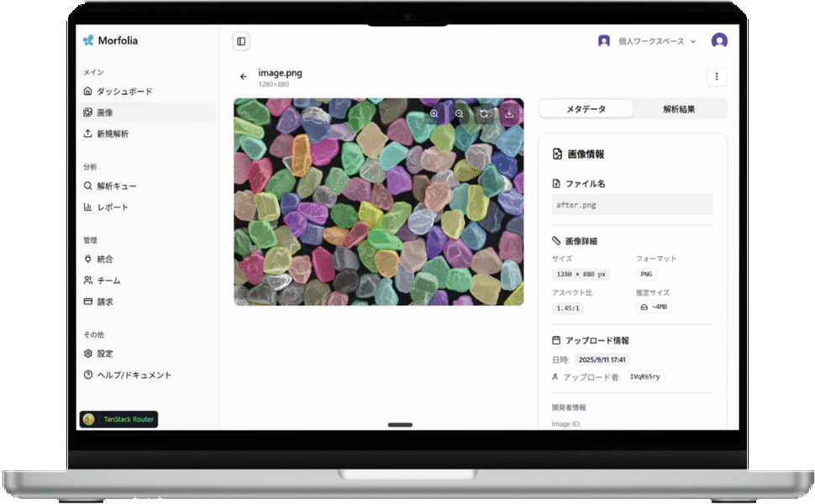Viewport: 815px width, 504px height.
Task: Zoom in on the image
Action: tap(434, 113)
